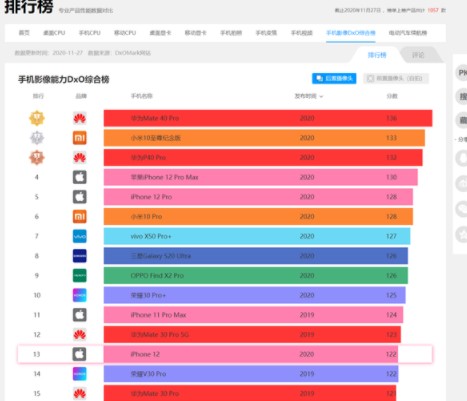Select the OPPO Find X2 Pro green bar
This screenshot has width=467, height=401.
tap(256, 276)
